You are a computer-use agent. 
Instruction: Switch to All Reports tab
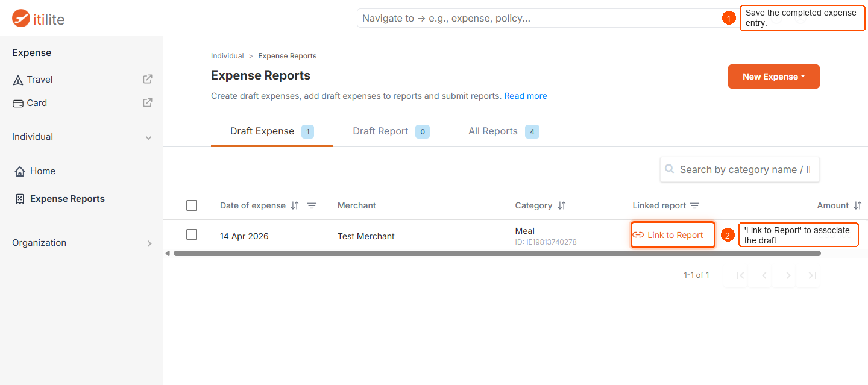[x=504, y=131]
